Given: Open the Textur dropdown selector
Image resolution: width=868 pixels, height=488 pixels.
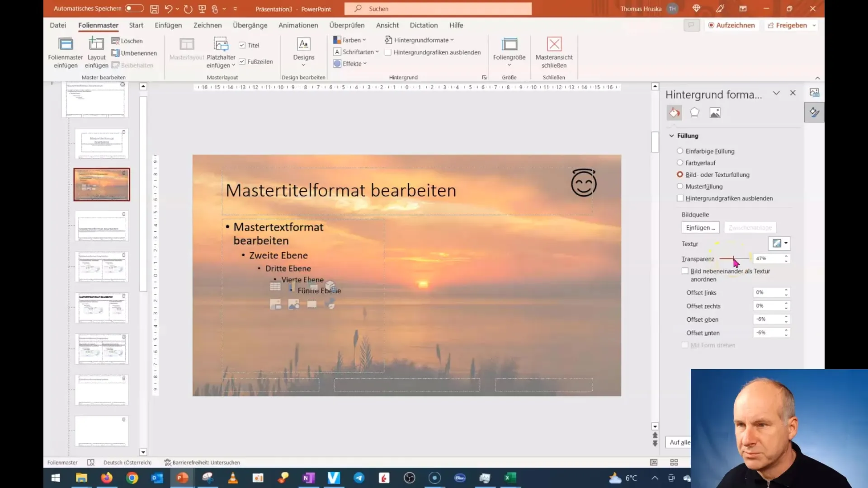Looking at the screenshot, I should tap(787, 243).
